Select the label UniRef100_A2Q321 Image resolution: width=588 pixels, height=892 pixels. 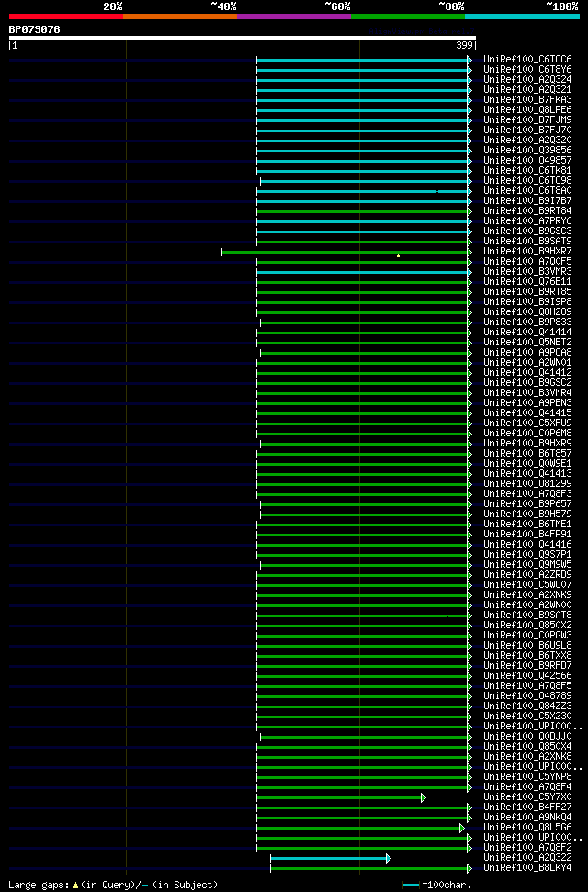[x=527, y=90]
